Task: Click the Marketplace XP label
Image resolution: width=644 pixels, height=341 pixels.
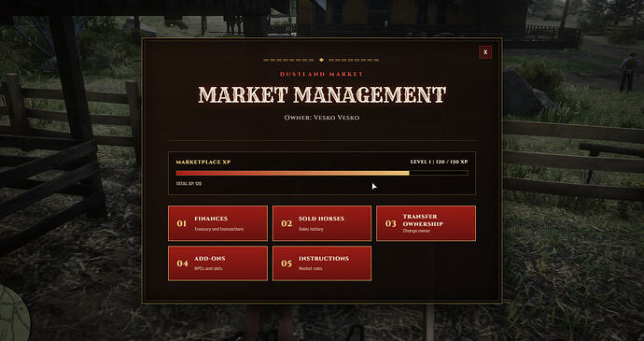Action: tap(203, 162)
